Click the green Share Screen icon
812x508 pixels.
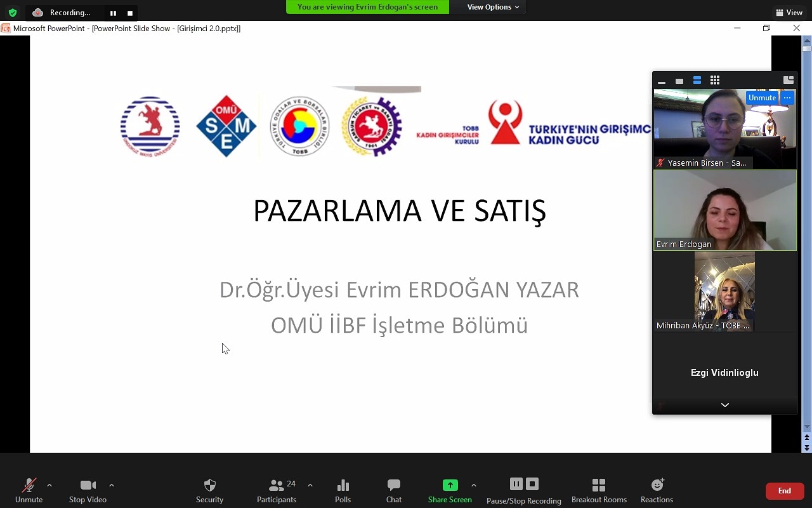click(x=450, y=485)
